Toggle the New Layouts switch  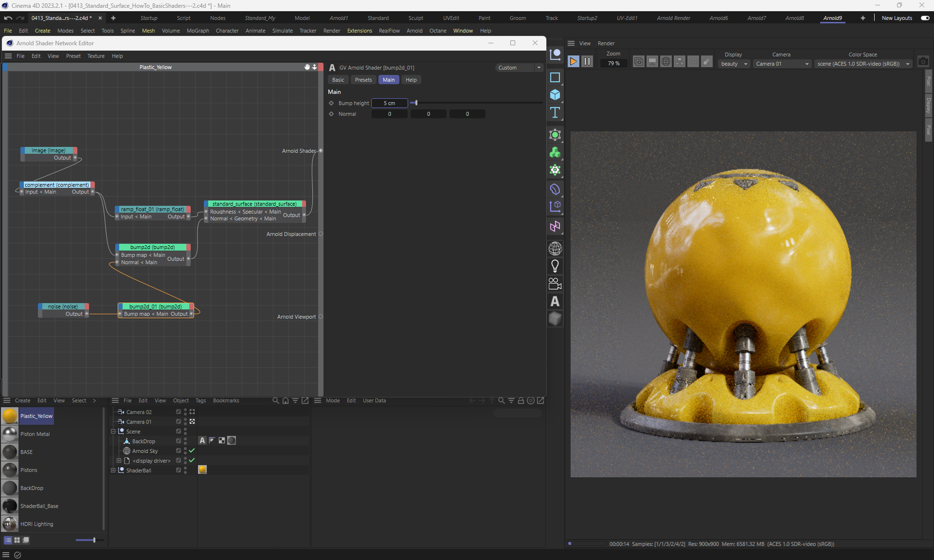925,18
